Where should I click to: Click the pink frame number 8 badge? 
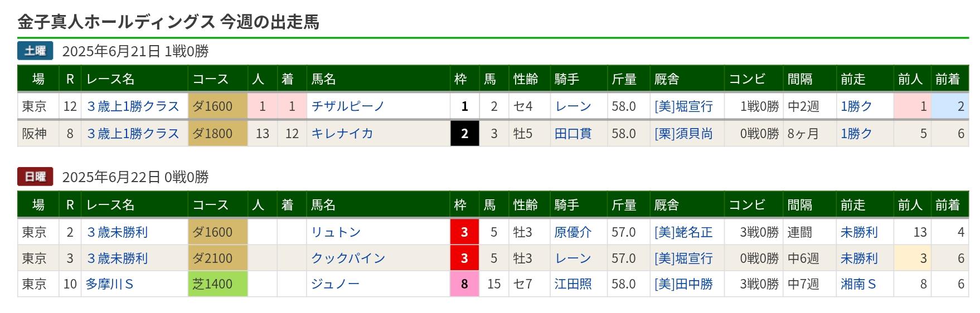coord(464,284)
